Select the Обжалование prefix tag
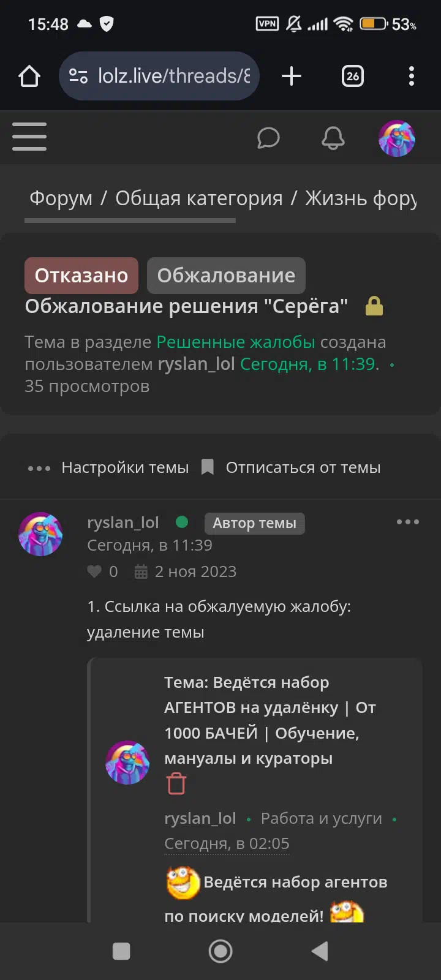The width and height of the screenshot is (441, 980). click(226, 276)
